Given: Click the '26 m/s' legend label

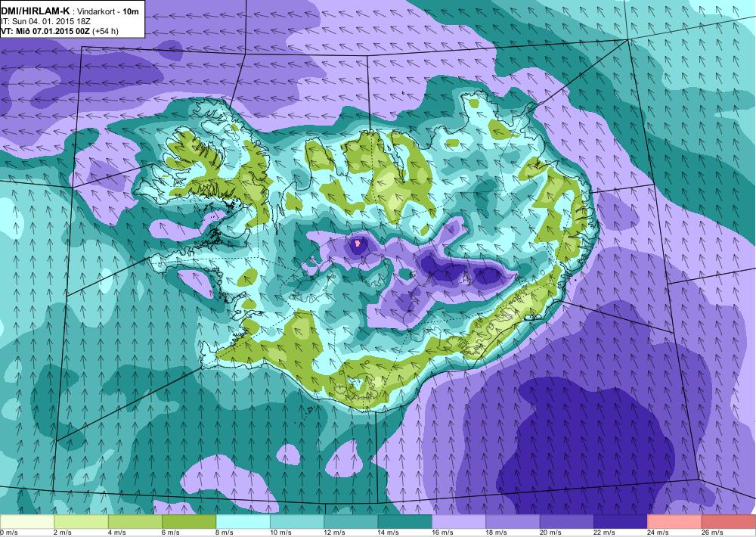Looking at the screenshot, I should point(713,532).
